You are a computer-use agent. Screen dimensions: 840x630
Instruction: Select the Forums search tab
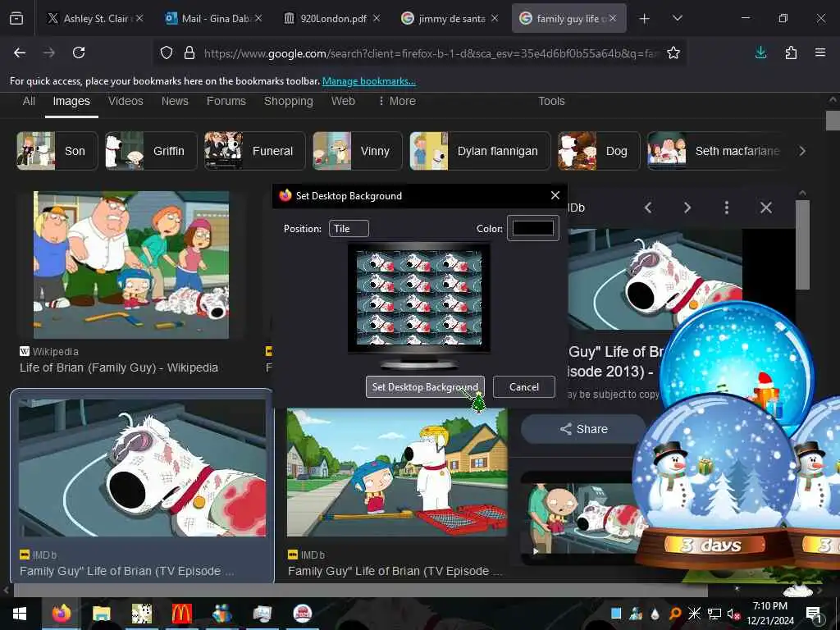point(226,101)
